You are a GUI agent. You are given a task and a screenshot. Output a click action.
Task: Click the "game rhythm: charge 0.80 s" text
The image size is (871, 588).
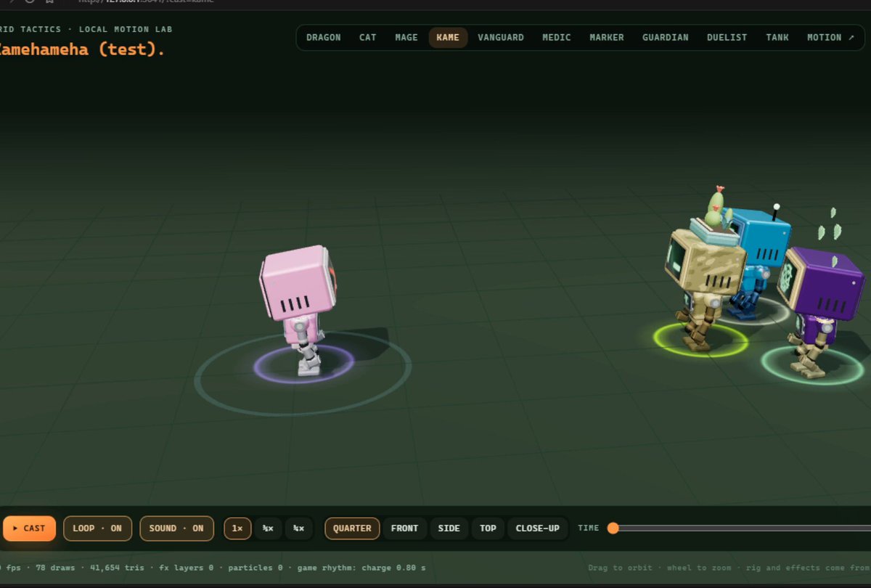pos(361,568)
